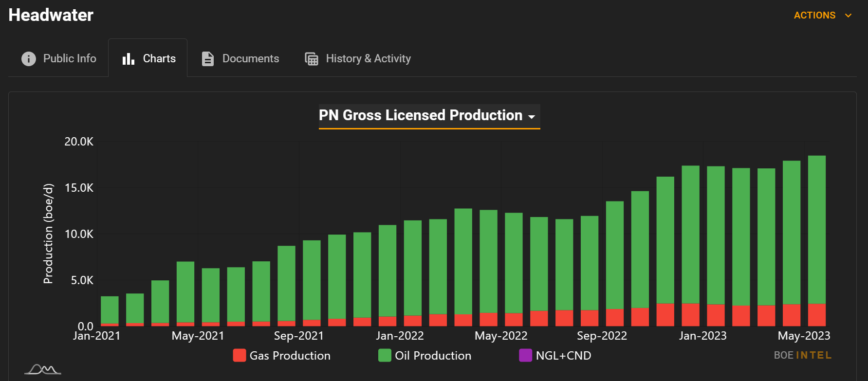The width and height of the screenshot is (868, 381).
Task: Open the PN Gross Licensed Production selector
Action: click(429, 116)
